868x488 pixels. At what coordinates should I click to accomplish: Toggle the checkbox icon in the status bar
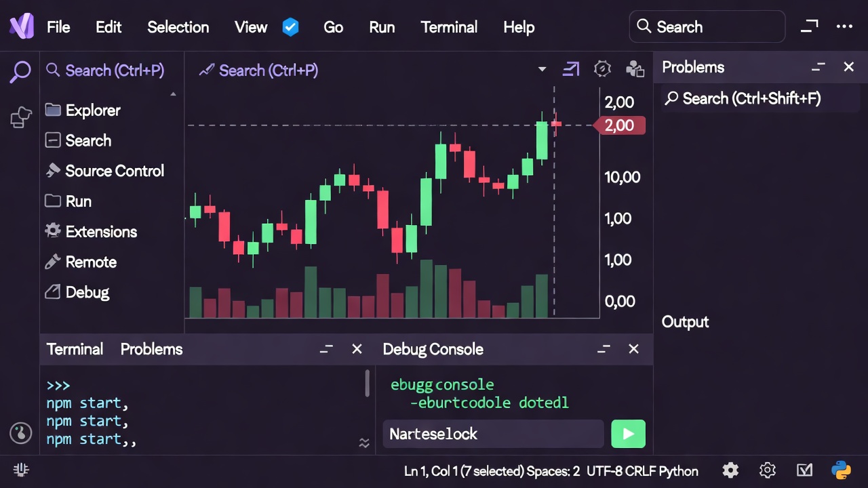click(x=804, y=470)
